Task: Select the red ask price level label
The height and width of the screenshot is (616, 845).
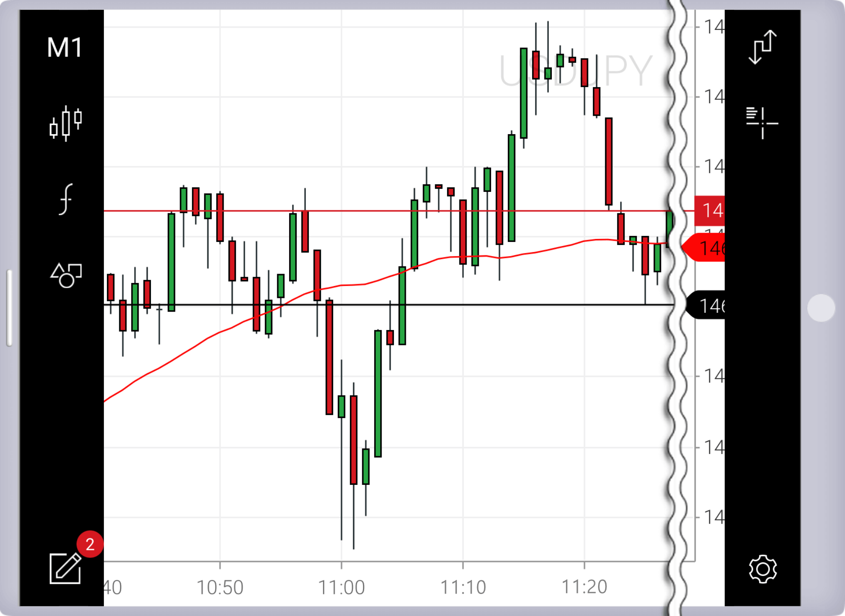Action: click(709, 211)
